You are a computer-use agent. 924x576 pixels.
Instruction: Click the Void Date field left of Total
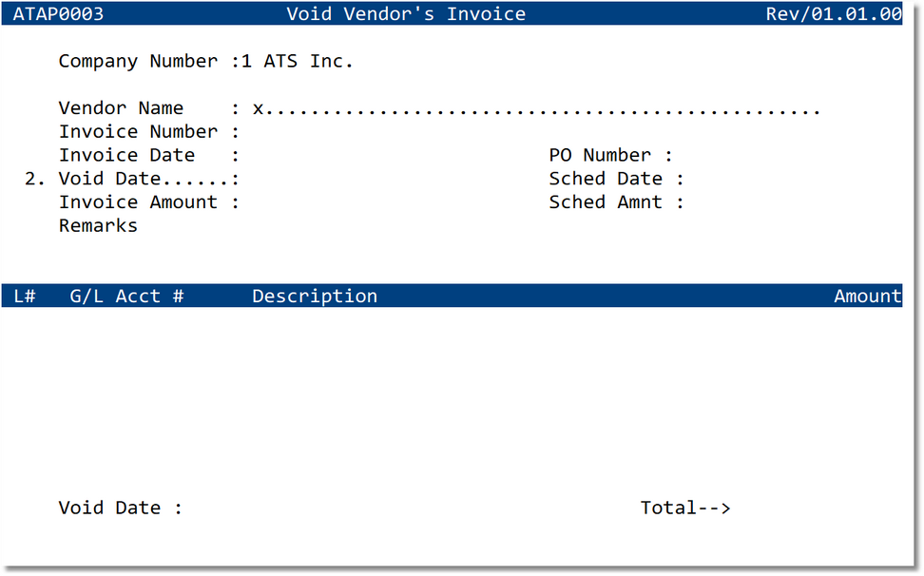[247, 509]
